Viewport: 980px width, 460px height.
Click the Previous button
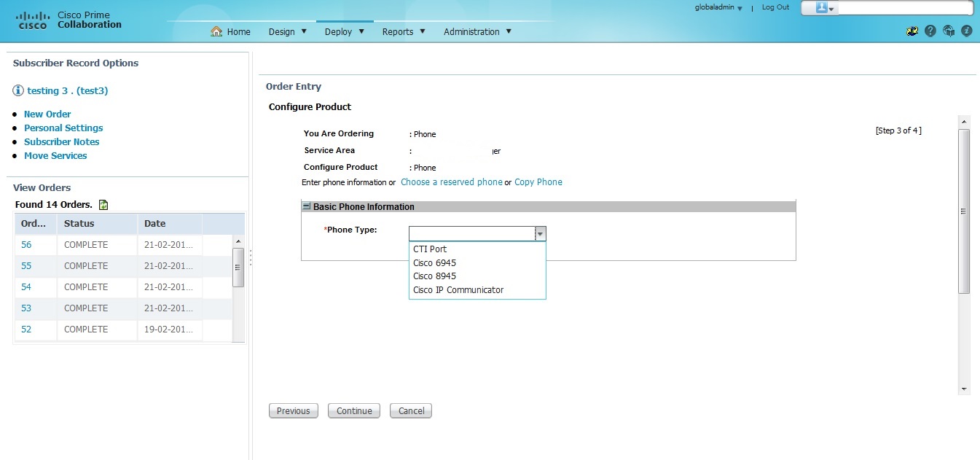click(294, 411)
